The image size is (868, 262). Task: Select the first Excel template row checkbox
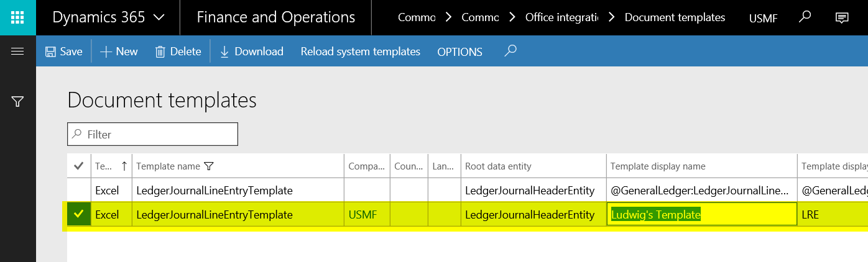tap(79, 190)
